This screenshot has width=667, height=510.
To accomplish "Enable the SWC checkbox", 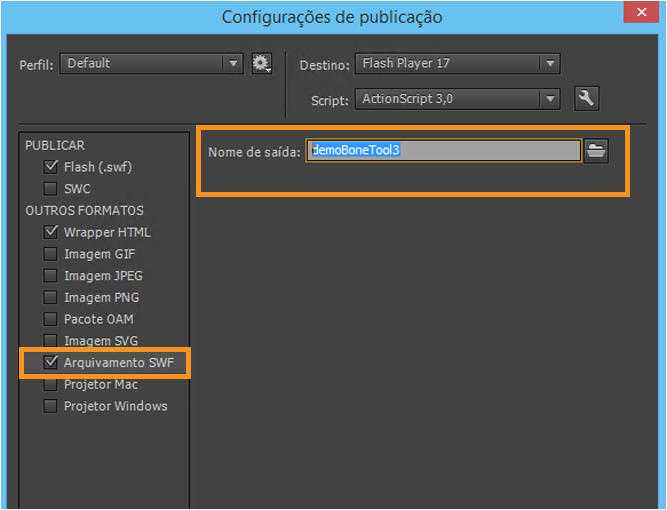I will pyautogui.click(x=51, y=189).
